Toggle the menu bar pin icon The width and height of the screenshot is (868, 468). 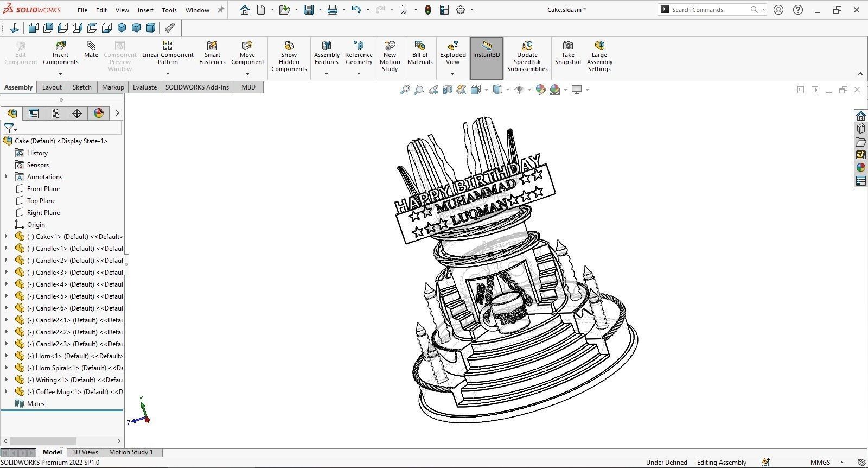click(x=221, y=10)
